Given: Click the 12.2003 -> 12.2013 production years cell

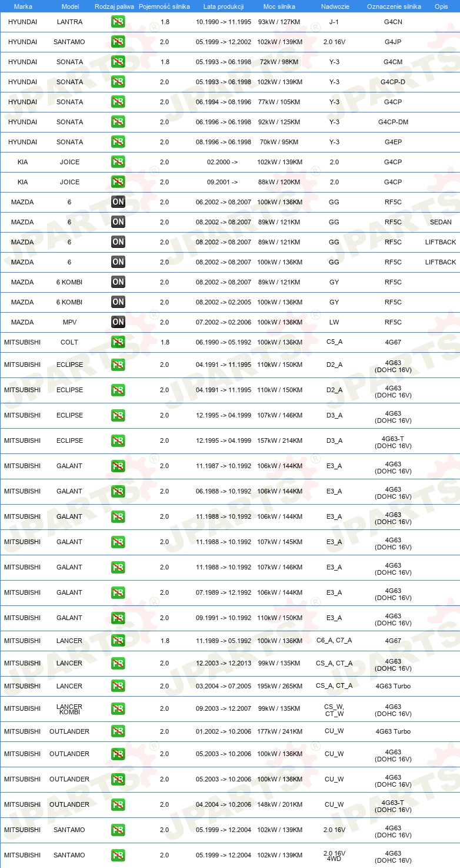Looking at the screenshot, I should (224, 663).
